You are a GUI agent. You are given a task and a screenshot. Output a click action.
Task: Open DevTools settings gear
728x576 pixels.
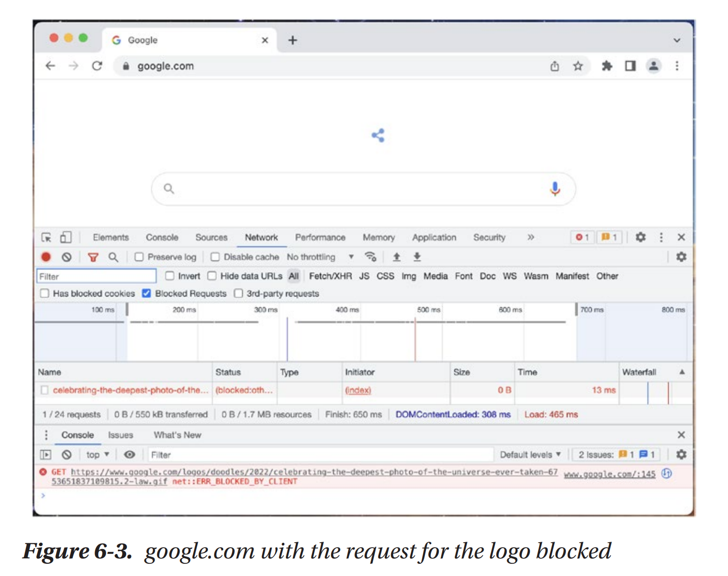click(640, 237)
